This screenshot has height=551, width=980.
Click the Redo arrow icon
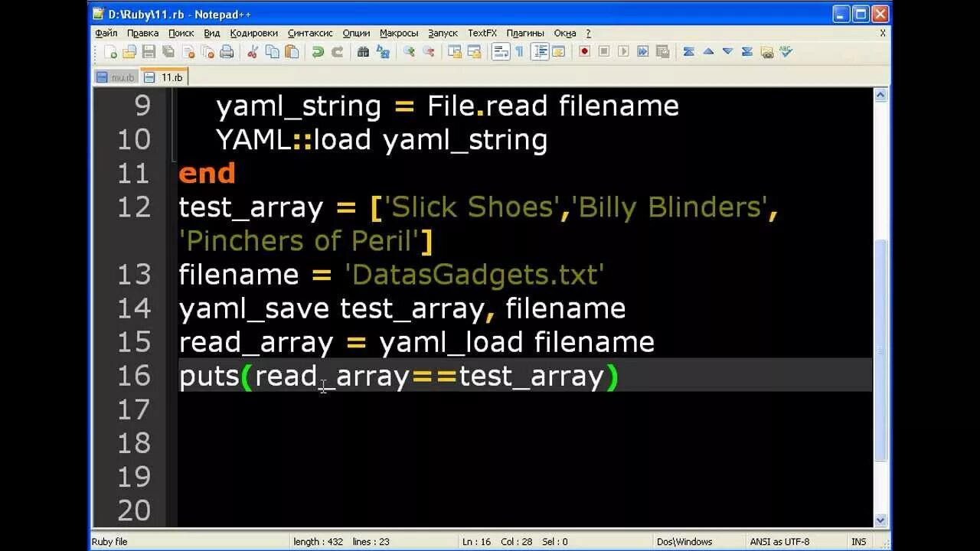(x=337, y=52)
